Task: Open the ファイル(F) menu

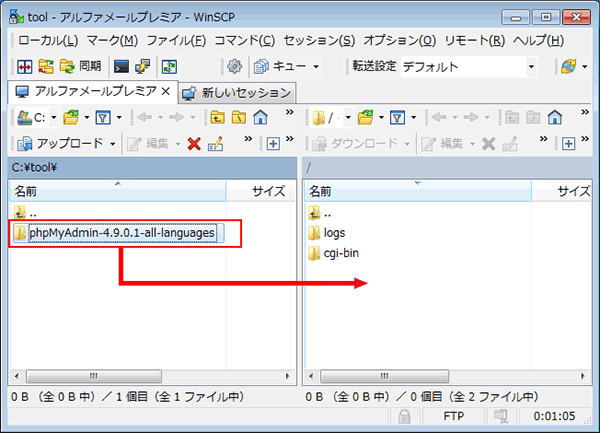Action: click(x=175, y=40)
